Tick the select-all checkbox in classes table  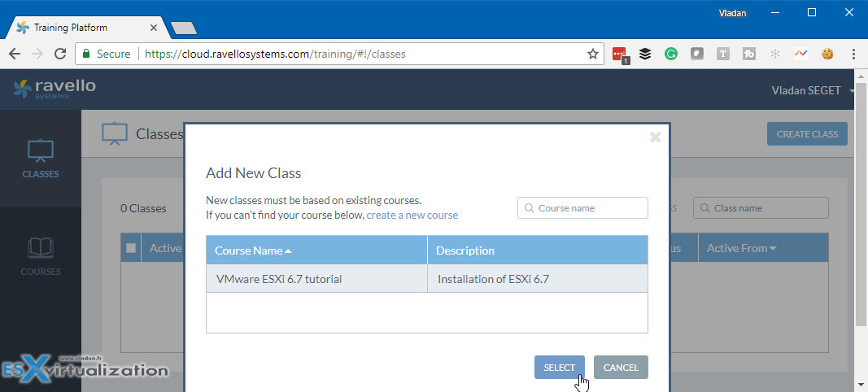131,248
